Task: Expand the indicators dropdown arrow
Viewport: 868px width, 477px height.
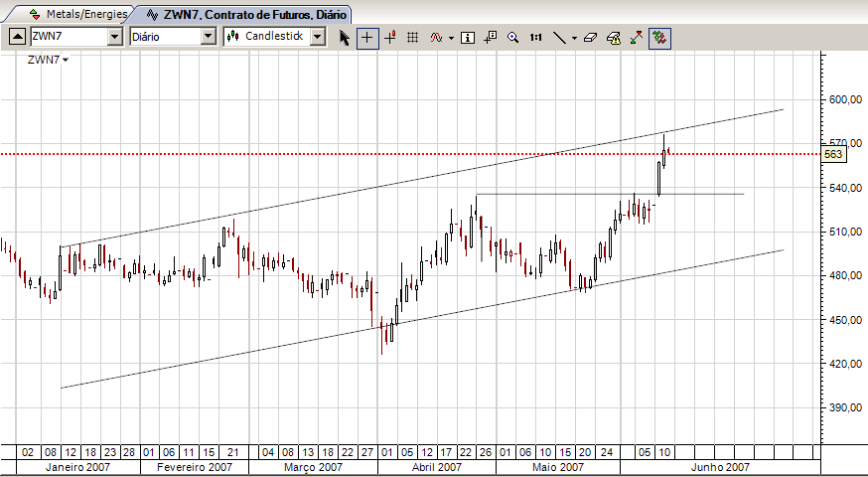Action: point(451,38)
